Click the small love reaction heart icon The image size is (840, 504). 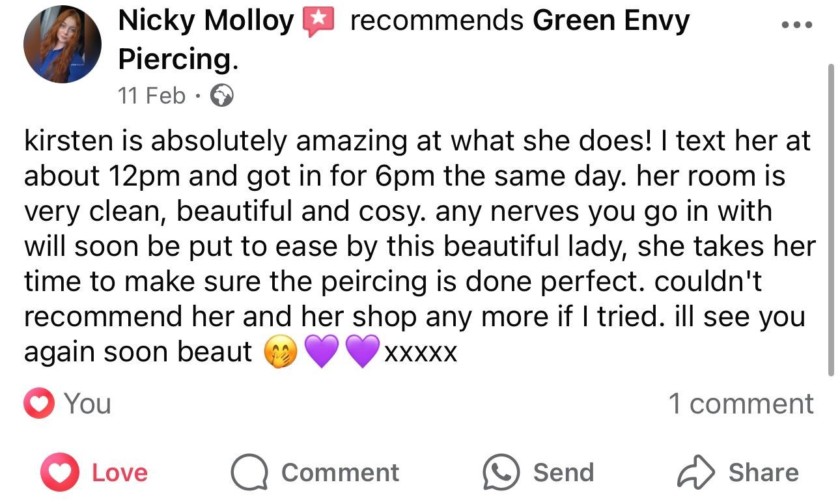point(38,404)
